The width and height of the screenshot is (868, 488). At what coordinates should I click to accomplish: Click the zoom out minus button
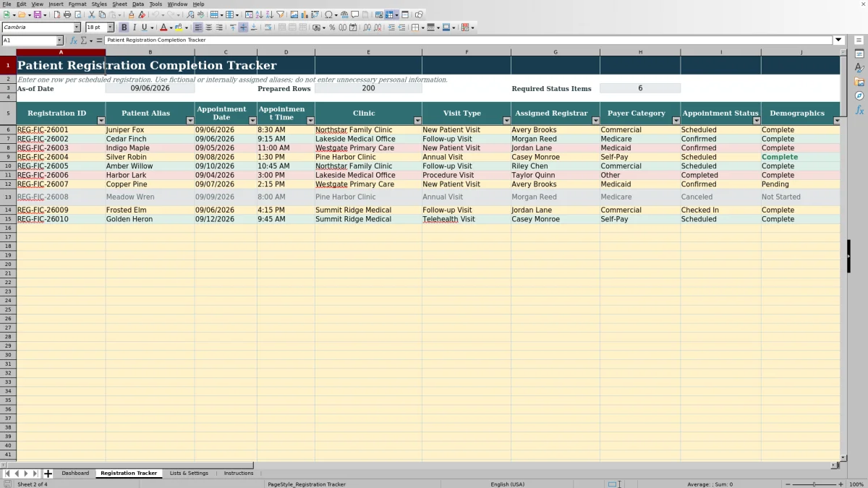pos(788,484)
